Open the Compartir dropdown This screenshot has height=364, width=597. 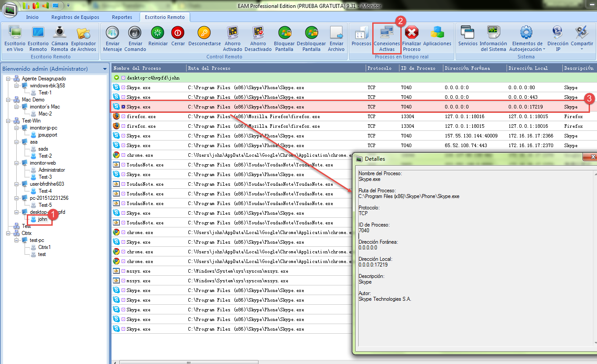coord(582,39)
